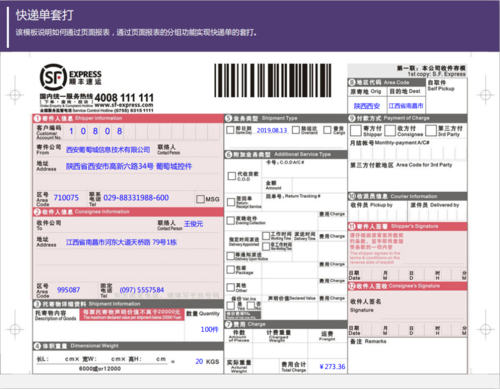Click the 业务类型 Shipment Type header
The image size is (500, 389).
pyautogui.click(x=286, y=118)
